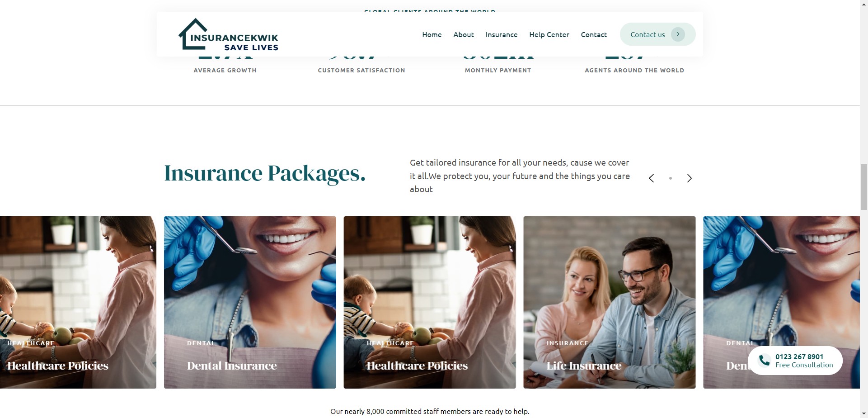Image resolution: width=868 pixels, height=418 pixels.
Task: Click the scrollbar up arrow
Action: (863, 4)
